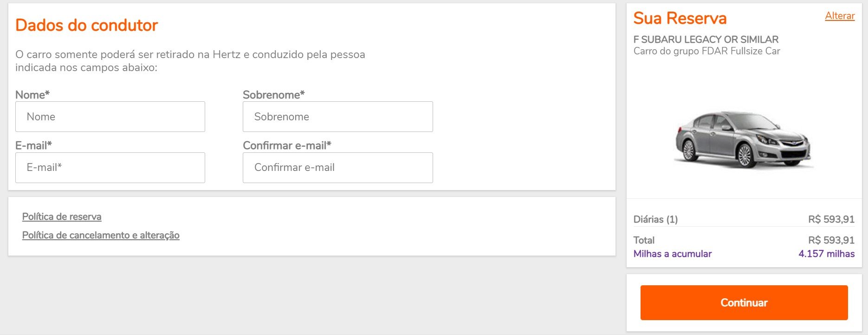Click the Sua Reserva heading

680,18
